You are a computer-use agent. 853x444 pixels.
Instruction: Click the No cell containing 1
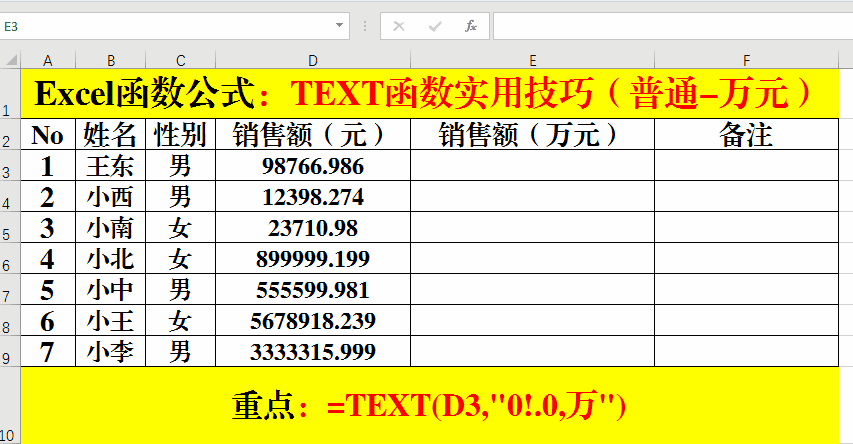48,165
